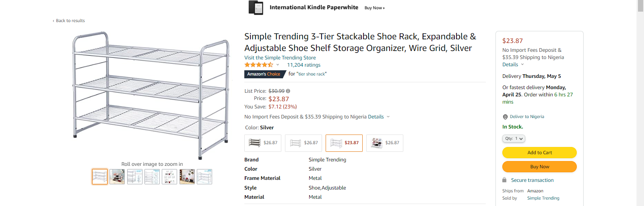This screenshot has height=206, width=644.
Task: Select the silver $23.87 color option
Action: (344, 143)
